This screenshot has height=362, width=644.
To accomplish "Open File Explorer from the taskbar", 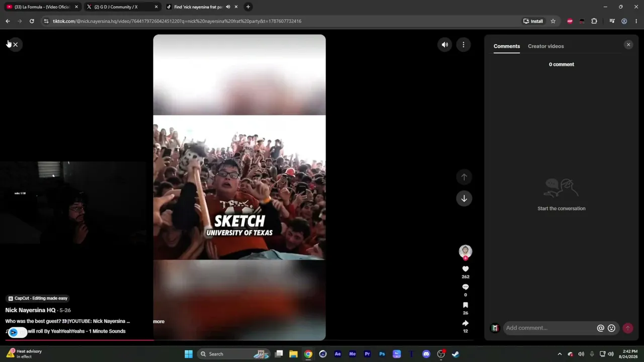I will (x=293, y=354).
